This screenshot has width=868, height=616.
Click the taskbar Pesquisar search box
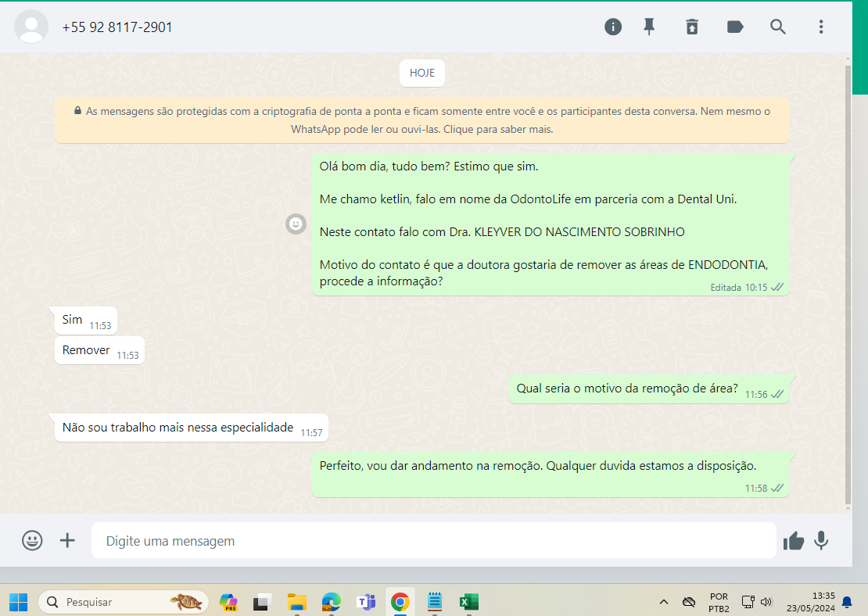coord(124,602)
